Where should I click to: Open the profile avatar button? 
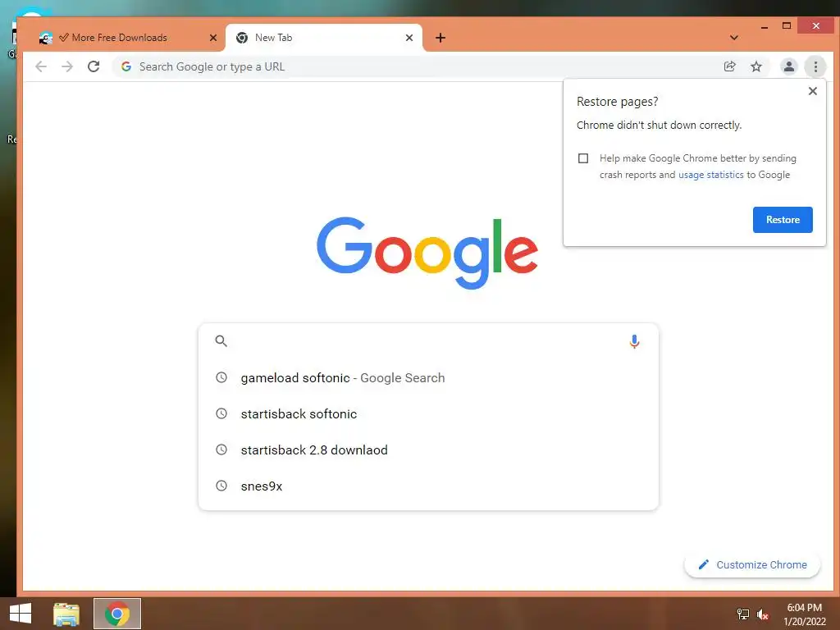(x=788, y=66)
